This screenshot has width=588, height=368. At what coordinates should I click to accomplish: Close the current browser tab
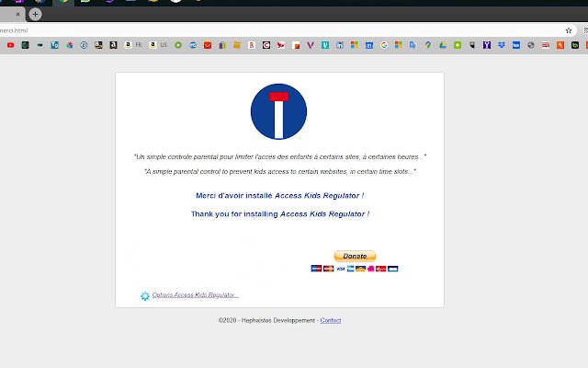(x=17, y=15)
